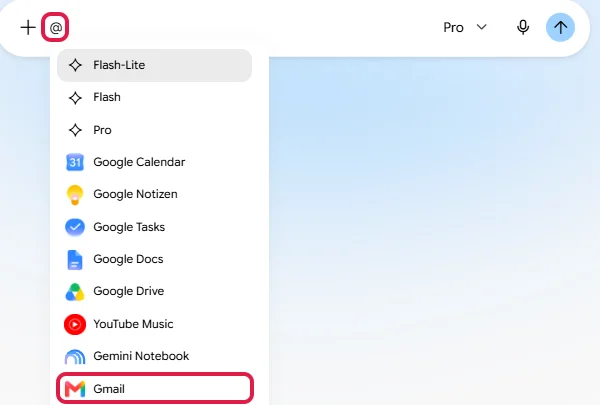Image resolution: width=600 pixels, height=405 pixels.
Task: Choose YouTube Music from list
Action: pyautogui.click(x=155, y=324)
